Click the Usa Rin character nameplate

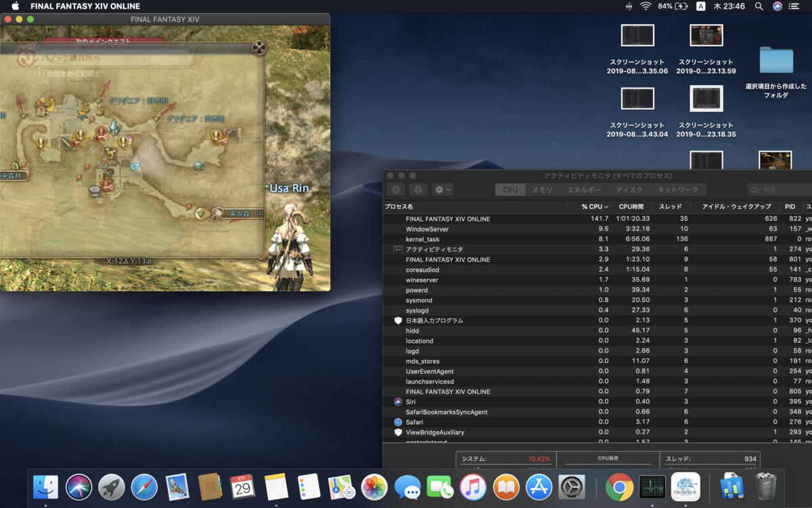pos(290,188)
